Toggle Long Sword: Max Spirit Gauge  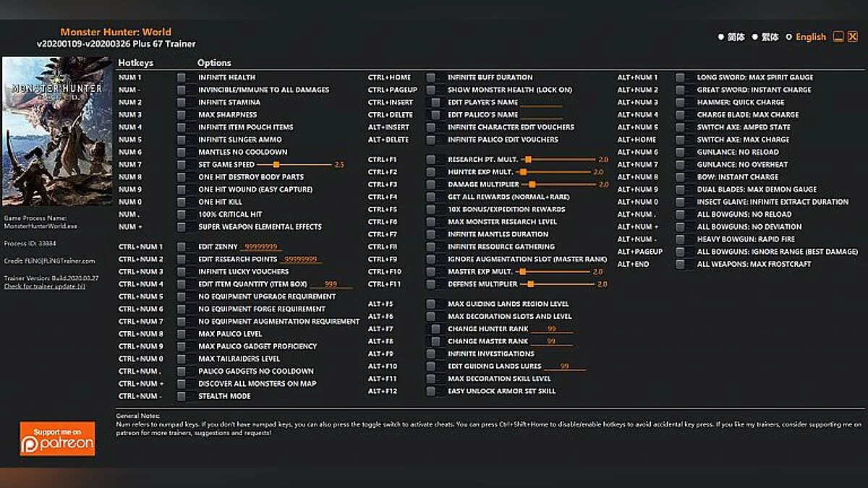click(x=681, y=77)
